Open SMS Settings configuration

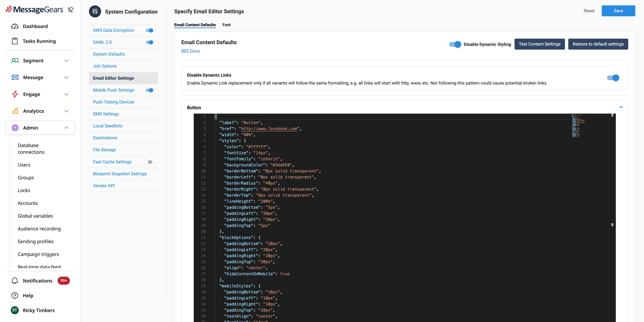tap(106, 114)
